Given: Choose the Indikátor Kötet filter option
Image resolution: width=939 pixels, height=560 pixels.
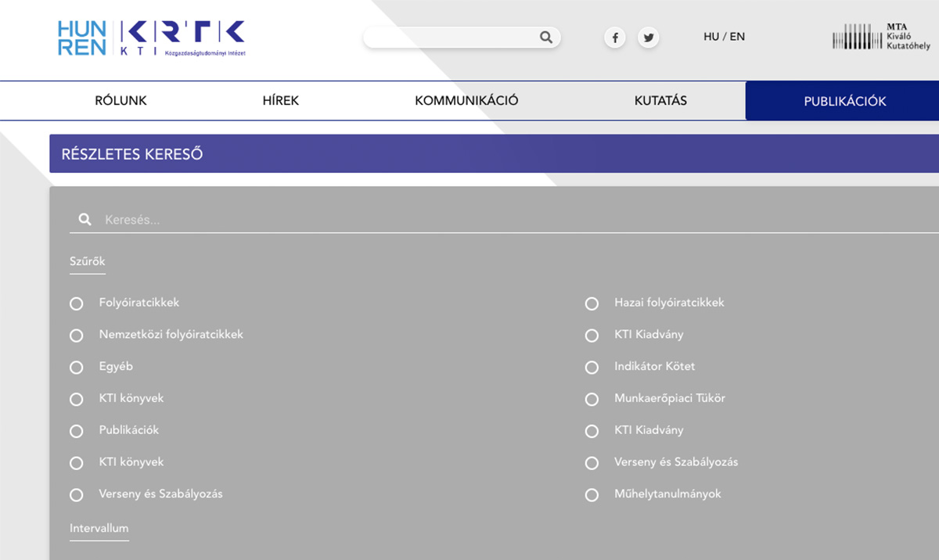Looking at the screenshot, I should pos(592,368).
